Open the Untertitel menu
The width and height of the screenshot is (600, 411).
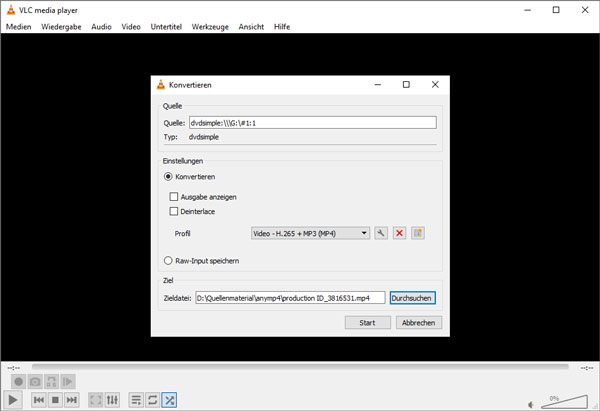point(166,27)
